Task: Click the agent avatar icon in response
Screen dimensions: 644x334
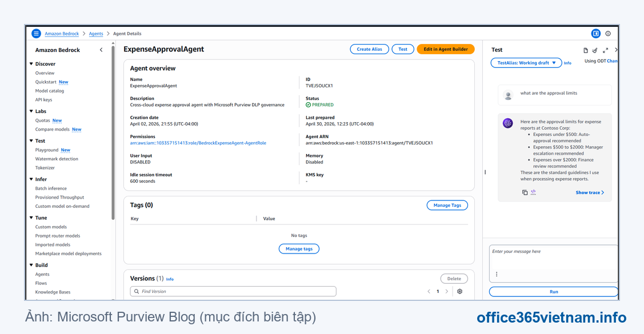Action: pyautogui.click(x=508, y=123)
